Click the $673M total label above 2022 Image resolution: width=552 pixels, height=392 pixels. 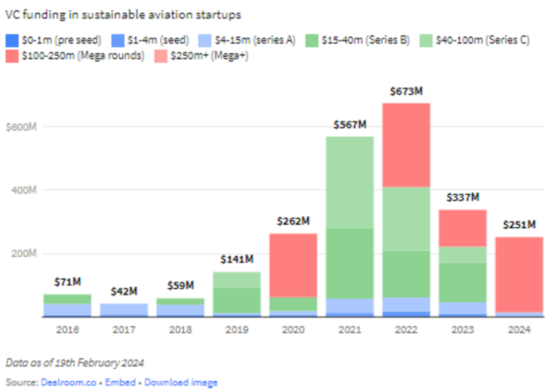pyautogui.click(x=405, y=92)
